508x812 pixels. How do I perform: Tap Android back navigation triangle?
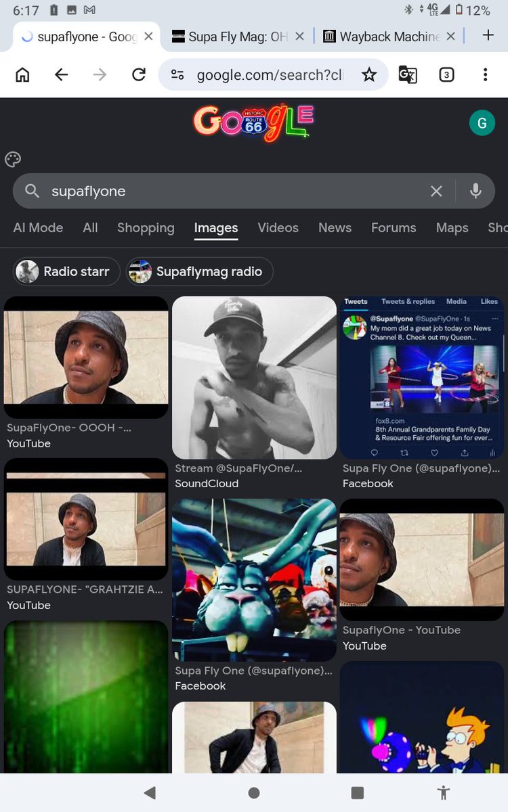[x=150, y=792]
